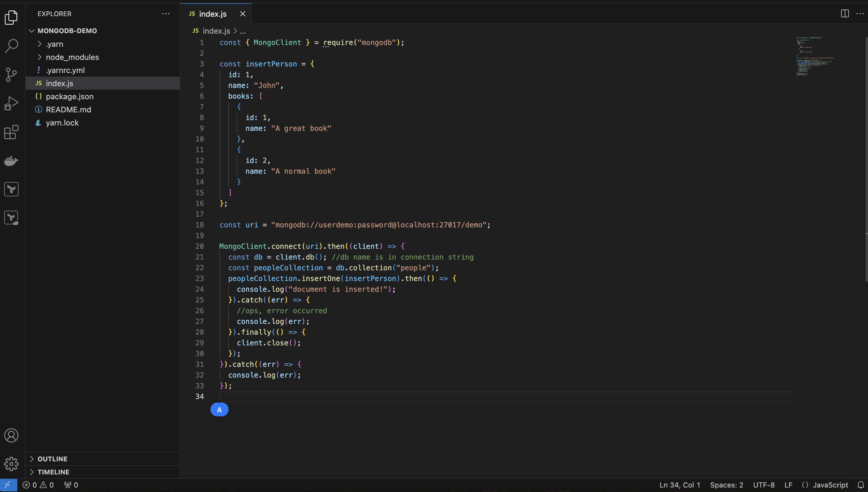868x492 pixels.
Task: Split the editor to the right
Action: [x=845, y=13]
